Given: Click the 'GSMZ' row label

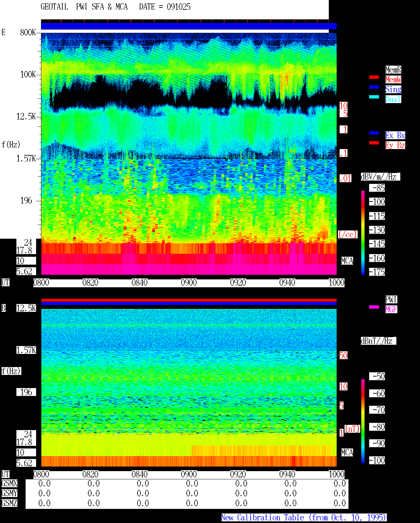Looking at the screenshot, I should 10,503.
